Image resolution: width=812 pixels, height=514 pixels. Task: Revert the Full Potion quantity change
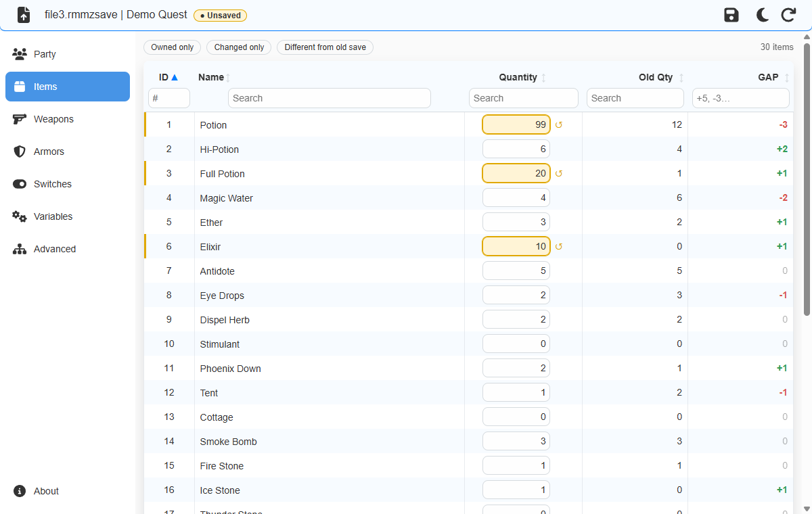559,173
